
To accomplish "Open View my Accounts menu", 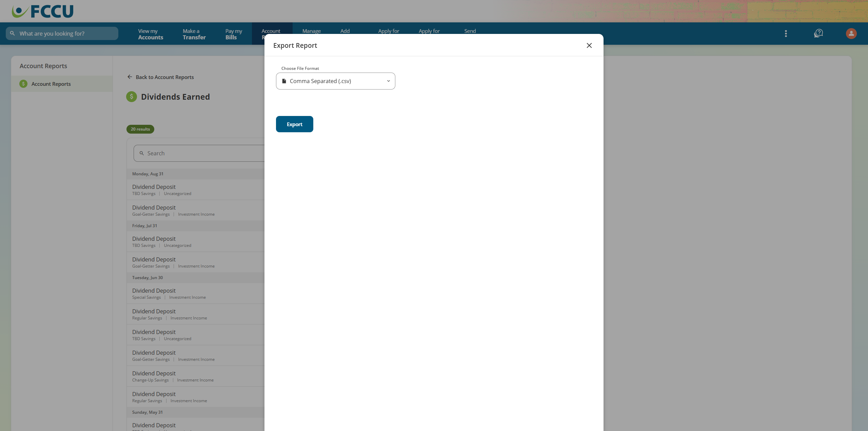I will click(x=151, y=34).
